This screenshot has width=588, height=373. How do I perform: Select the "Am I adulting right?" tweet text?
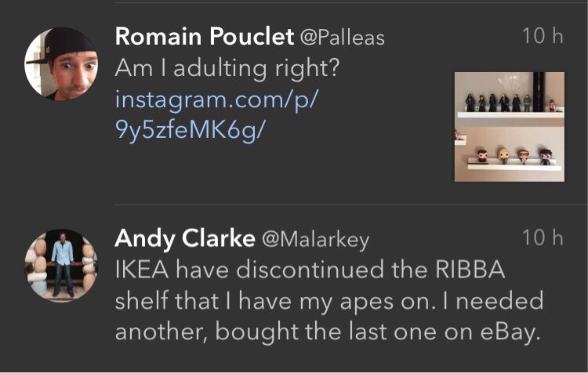pos(227,69)
